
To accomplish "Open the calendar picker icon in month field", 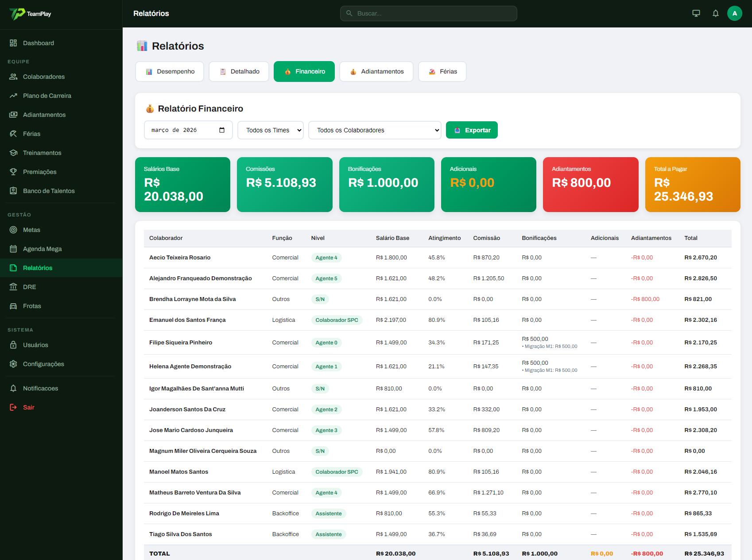I will 222,130.
